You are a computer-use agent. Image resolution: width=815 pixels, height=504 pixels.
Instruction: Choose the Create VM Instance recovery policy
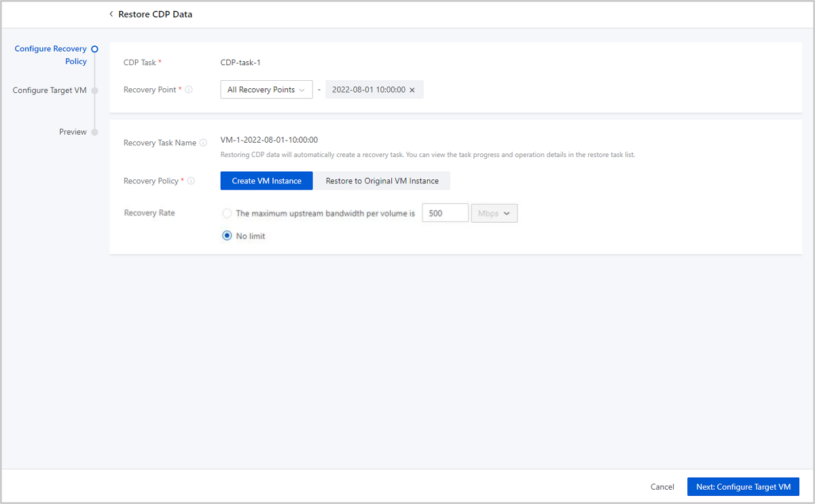click(x=266, y=181)
